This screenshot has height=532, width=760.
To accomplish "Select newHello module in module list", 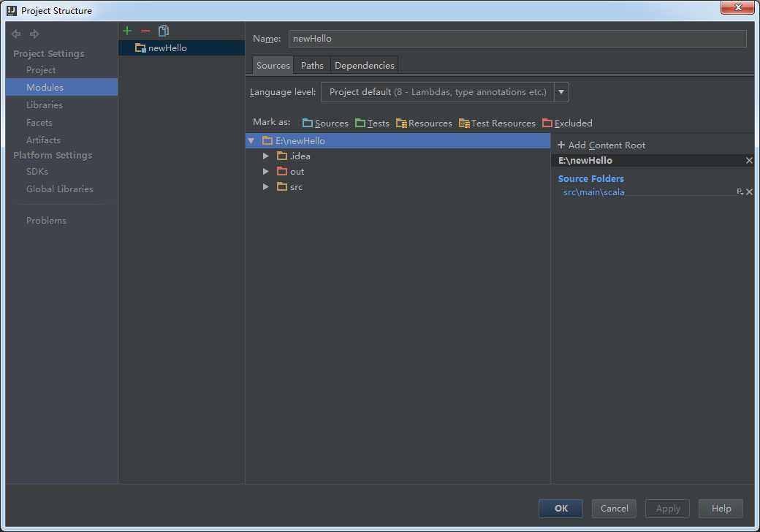I will click(181, 48).
